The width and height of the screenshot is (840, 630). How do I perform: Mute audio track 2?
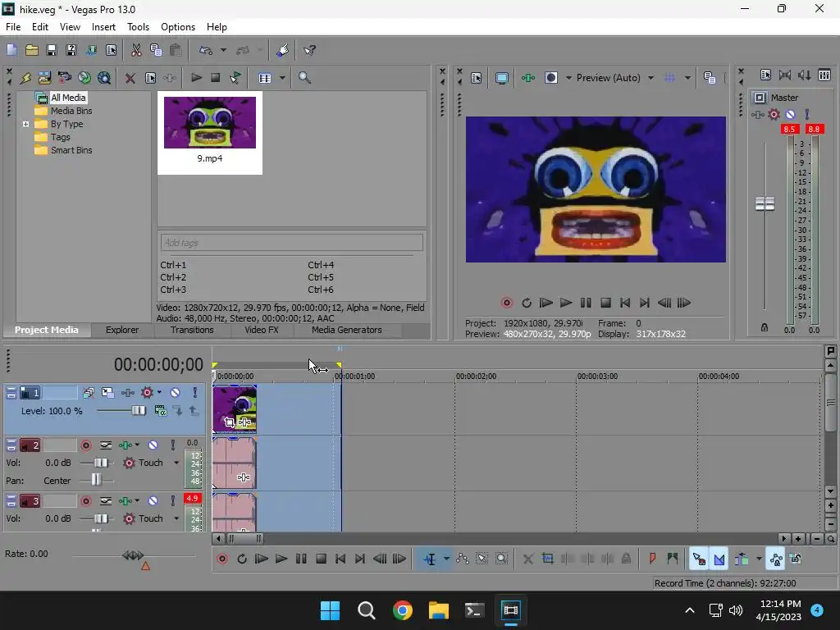pos(153,445)
